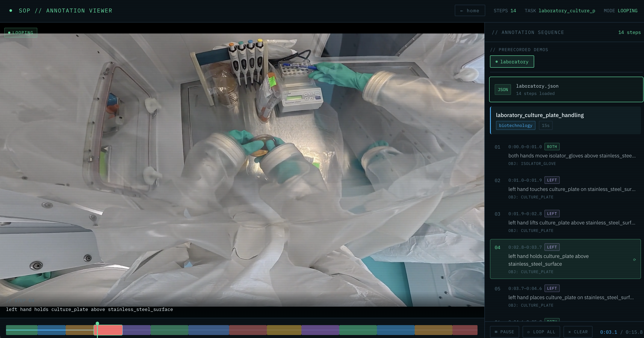Jump to the second blue timeline segment

[209, 330]
